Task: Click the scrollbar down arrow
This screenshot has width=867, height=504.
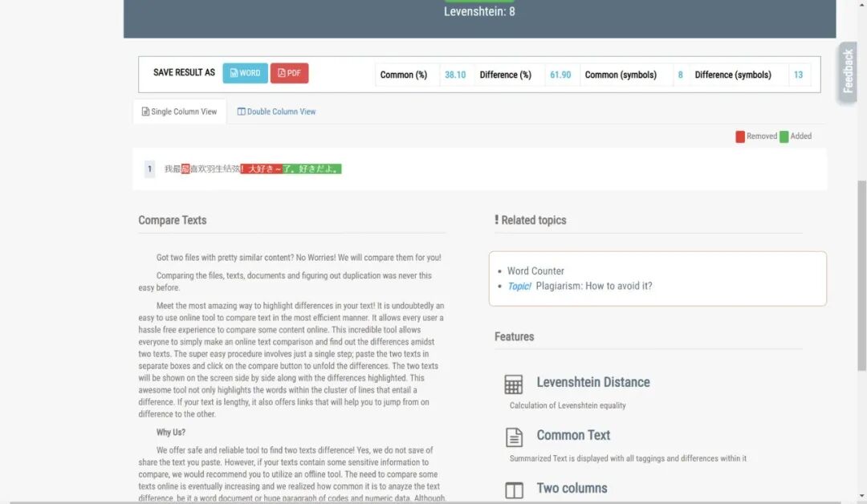Action: [x=862, y=496]
